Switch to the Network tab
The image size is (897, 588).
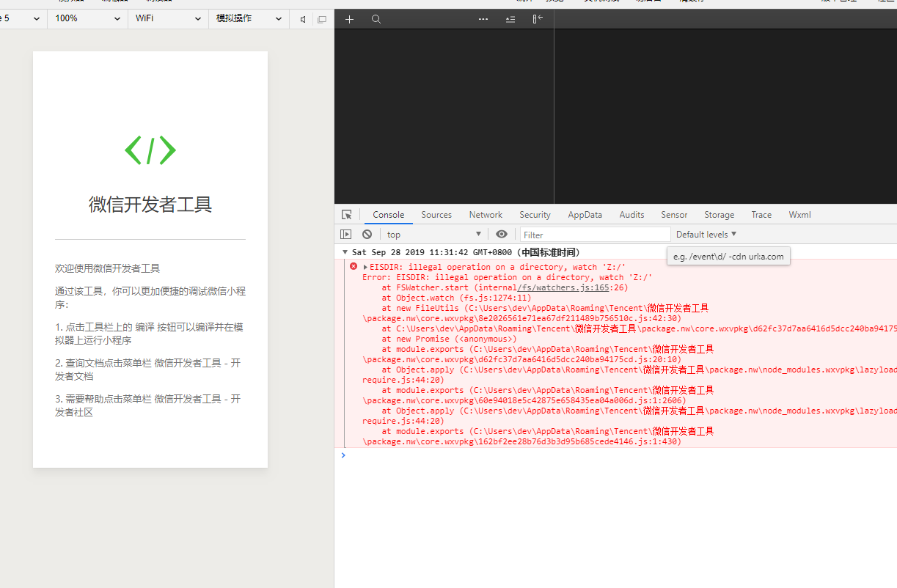tap(486, 215)
